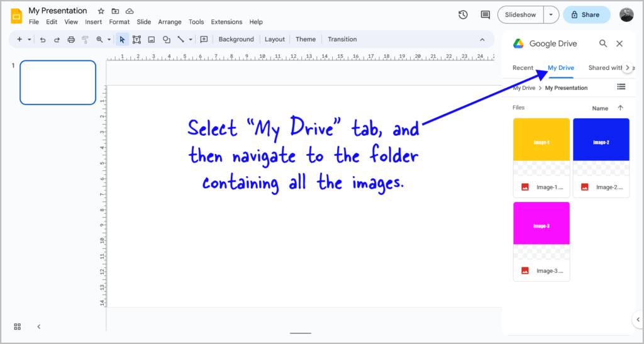Open the Format menu
Viewport: 644px width, 344px height.
point(119,22)
